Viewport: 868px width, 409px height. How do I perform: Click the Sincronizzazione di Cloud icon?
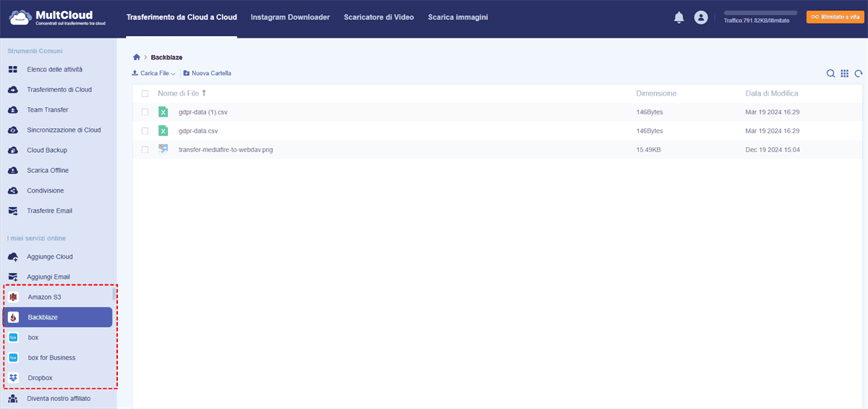pyautogui.click(x=12, y=130)
